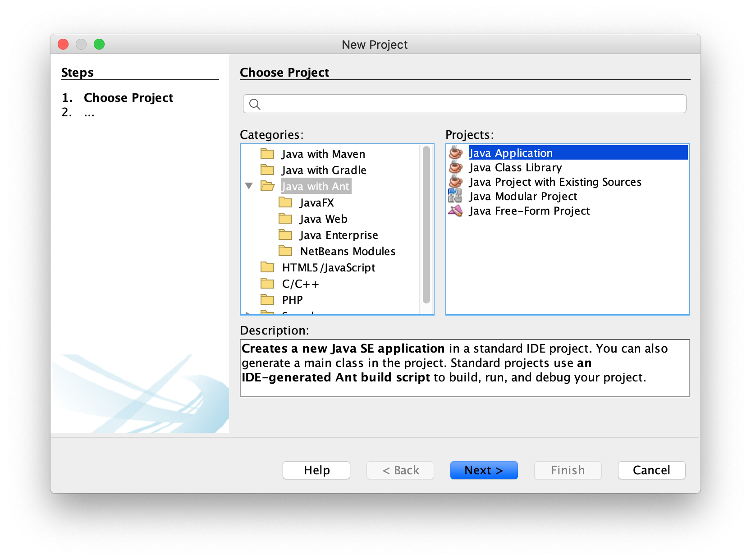This screenshot has width=751, height=560.
Task: Click the Next > button
Action: pos(484,470)
